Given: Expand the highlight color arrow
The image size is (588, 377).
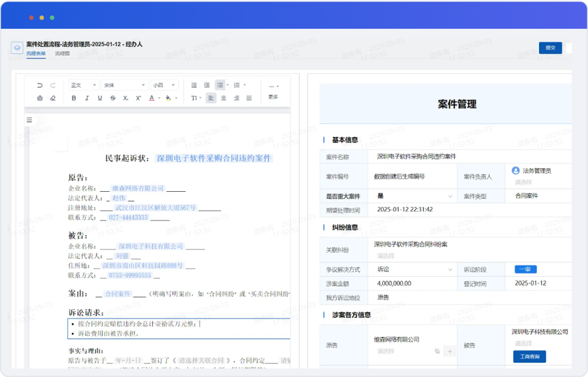Looking at the screenshot, I should coord(176,98).
